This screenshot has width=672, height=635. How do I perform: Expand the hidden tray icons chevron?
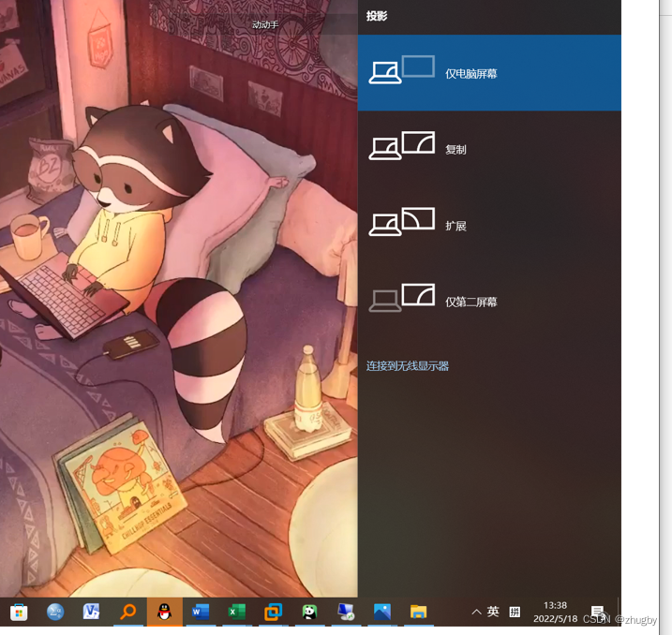coord(476,613)
